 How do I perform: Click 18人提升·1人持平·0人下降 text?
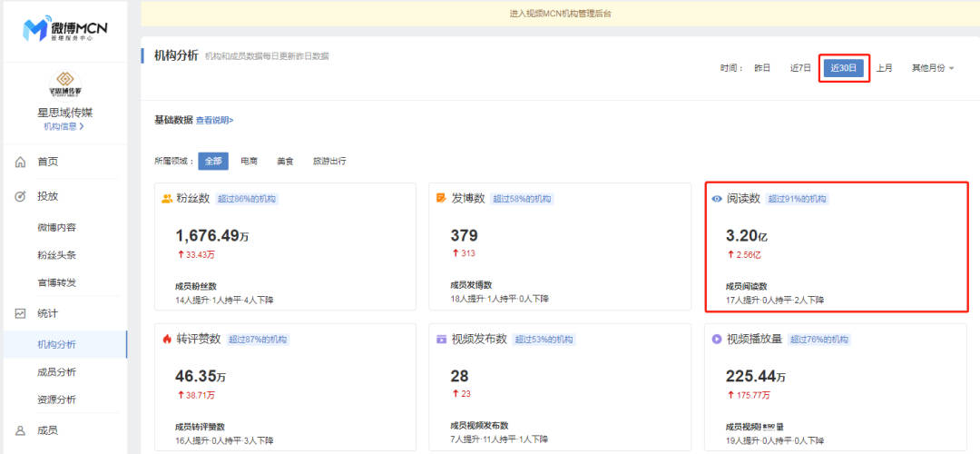point(499,300)
